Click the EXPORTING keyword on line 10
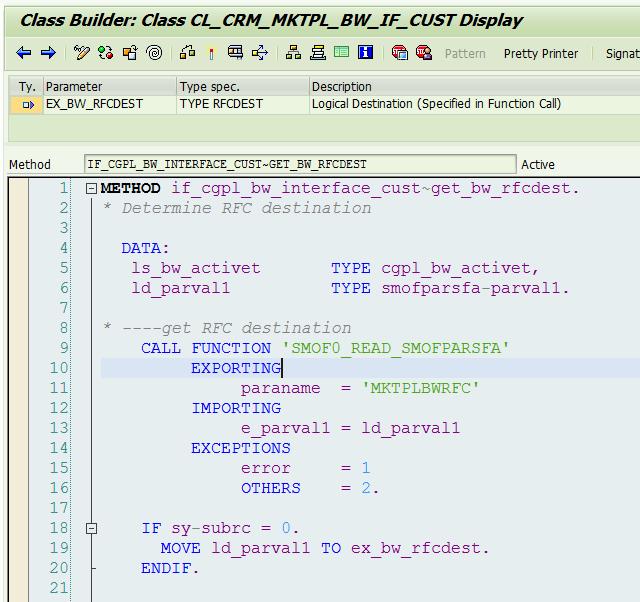 click(236, 368)
